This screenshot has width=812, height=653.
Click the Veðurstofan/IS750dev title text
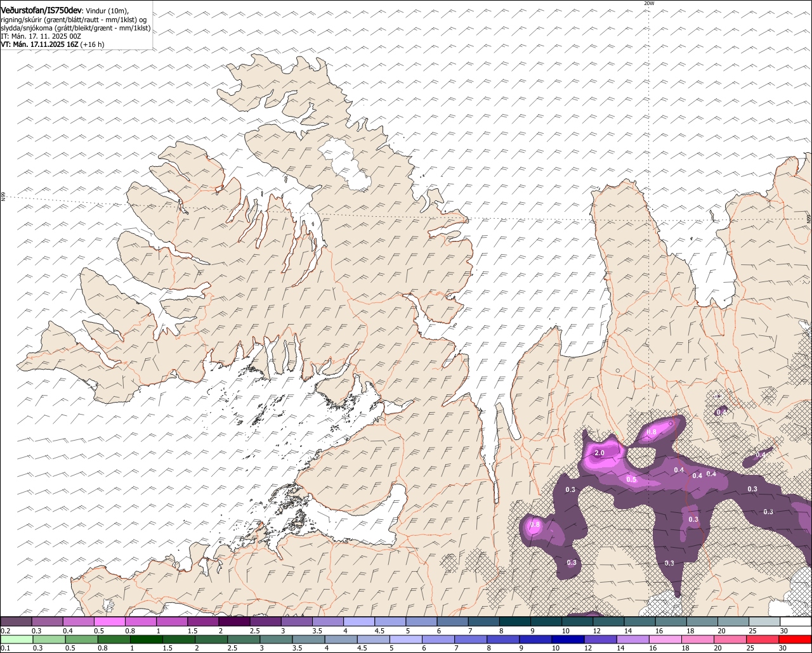point(41,10)
